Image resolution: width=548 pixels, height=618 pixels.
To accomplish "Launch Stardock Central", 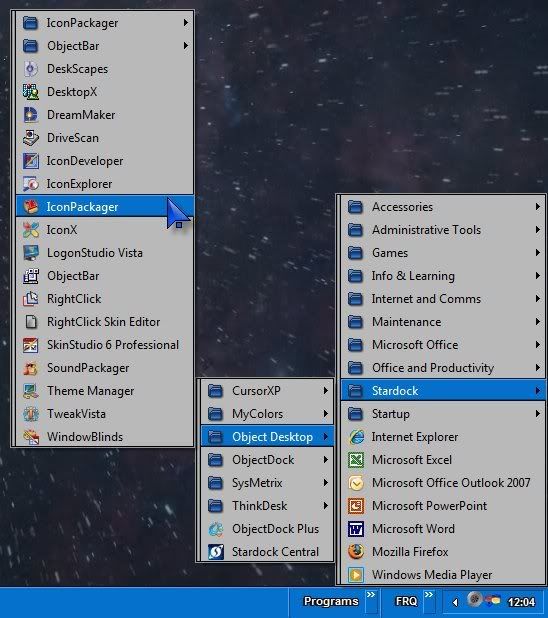I will point(267,552).
